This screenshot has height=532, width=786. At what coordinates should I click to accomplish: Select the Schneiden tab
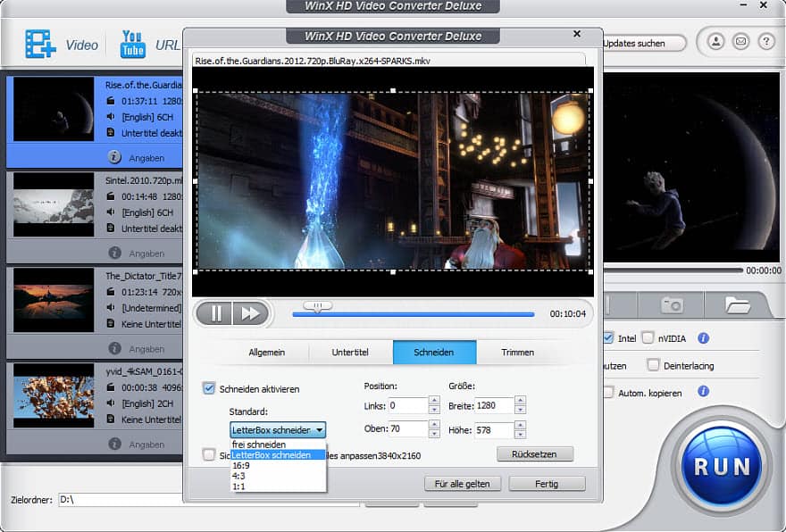point(434,353)
